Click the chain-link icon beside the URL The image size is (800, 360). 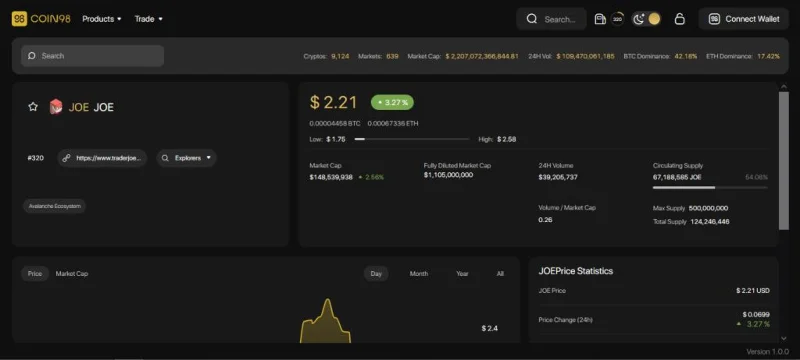click(66, 158)
